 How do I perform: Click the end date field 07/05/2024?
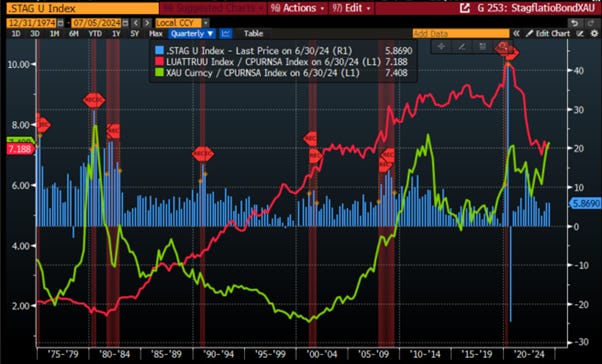[96, 23]
